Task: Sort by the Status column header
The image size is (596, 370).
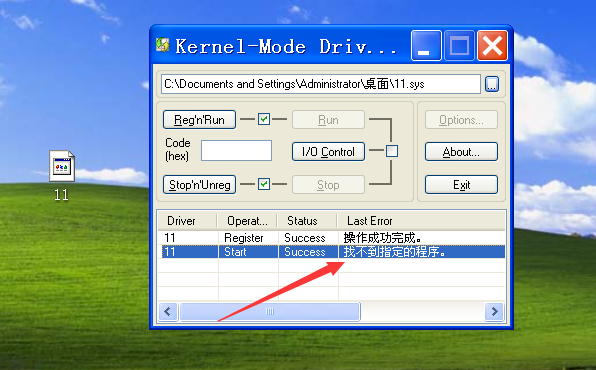Action: point(308,221)
